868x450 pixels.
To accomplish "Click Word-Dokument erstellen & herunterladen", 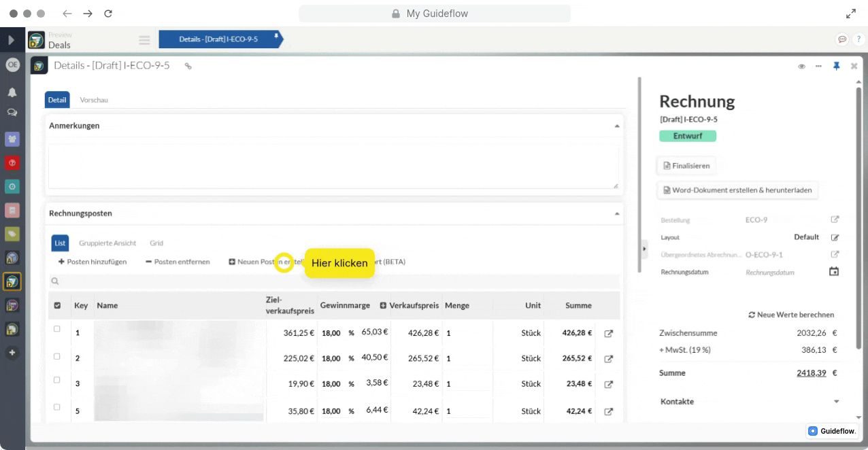I will (x=737, y=190).
